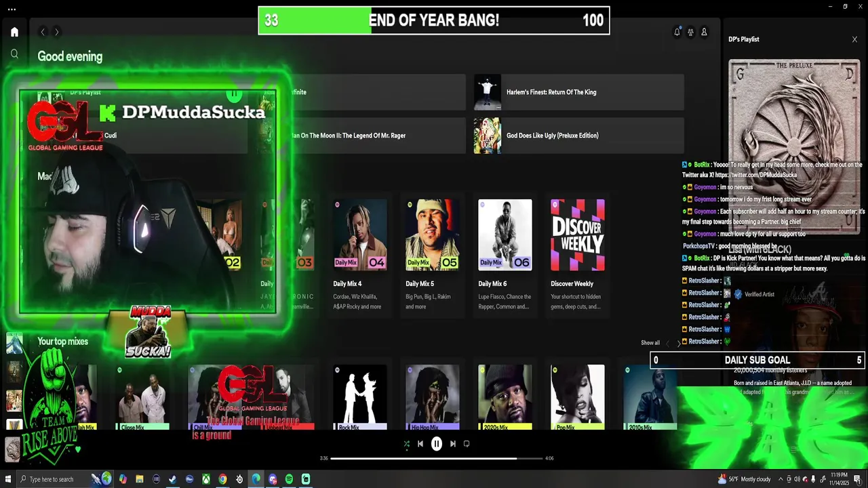This screenshot has height=488, width=868.
Task: Open the Discover Weekly playlist card
Action: point(578,256)
